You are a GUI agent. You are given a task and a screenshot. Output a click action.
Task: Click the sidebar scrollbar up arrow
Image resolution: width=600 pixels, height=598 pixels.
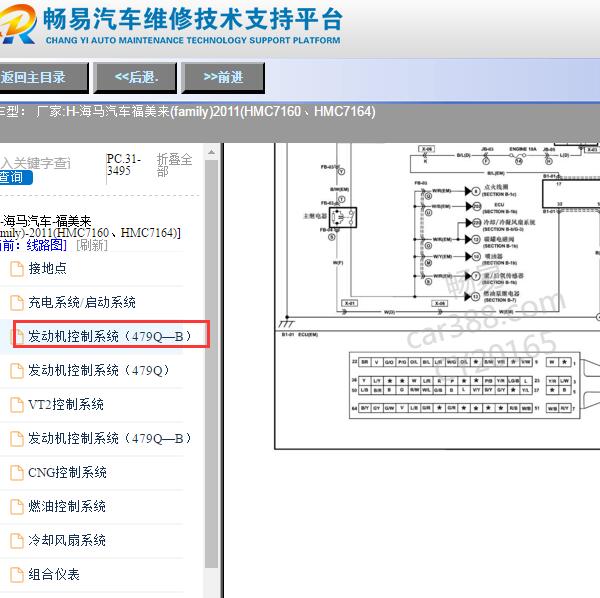click(x=211, y=153)
